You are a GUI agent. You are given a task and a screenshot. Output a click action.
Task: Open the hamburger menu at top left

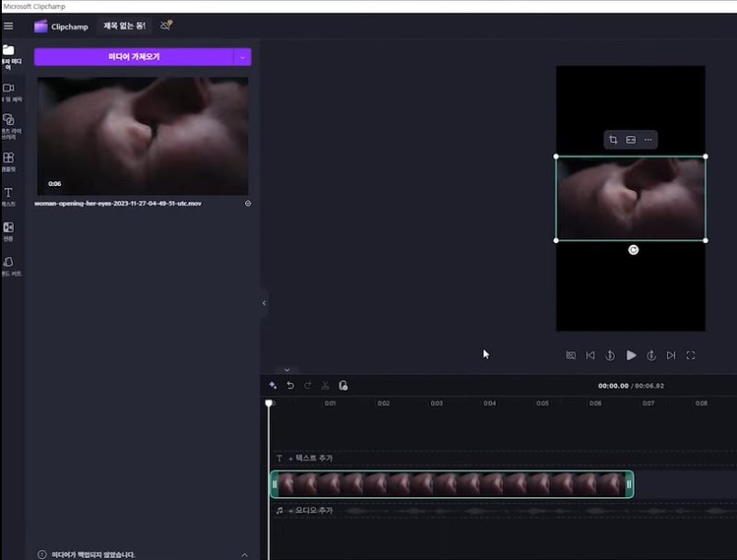pyautogui.click(x=8, y=26)
